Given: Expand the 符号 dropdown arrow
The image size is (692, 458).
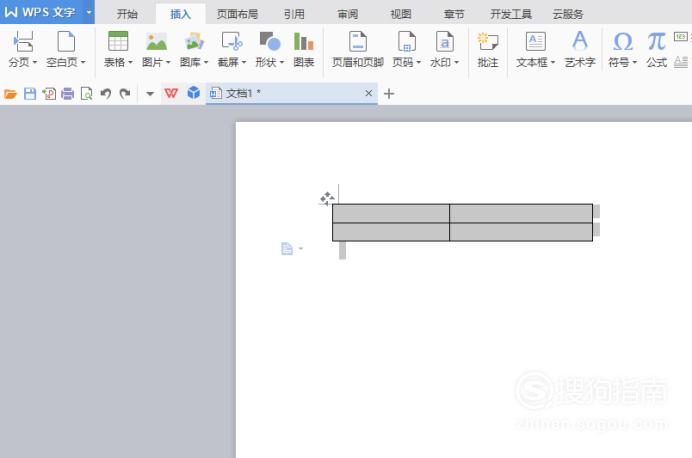Looking at the screenshot, I should (635, 62).
